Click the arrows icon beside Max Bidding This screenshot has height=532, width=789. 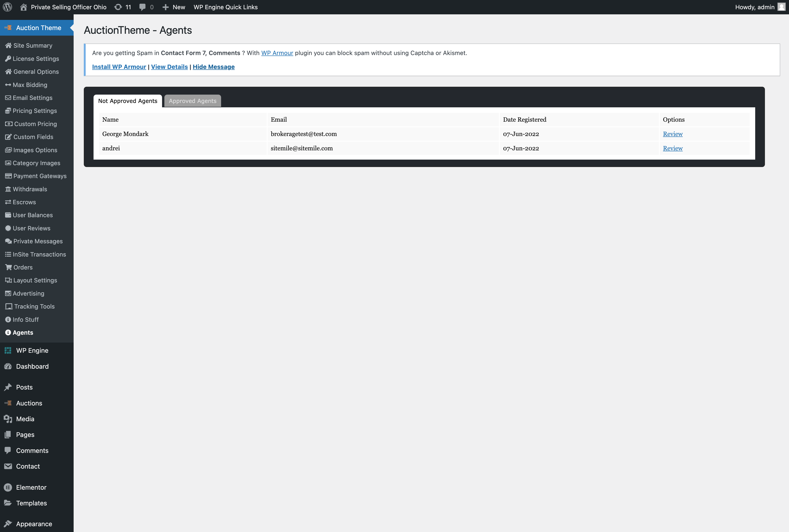click(8, 85)
